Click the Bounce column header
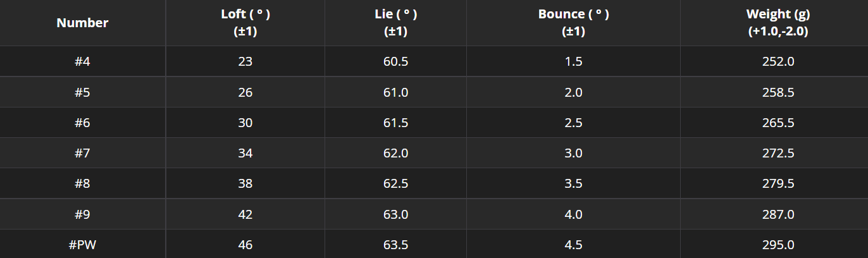Screen dimensions: 868x258 point(573,23)
